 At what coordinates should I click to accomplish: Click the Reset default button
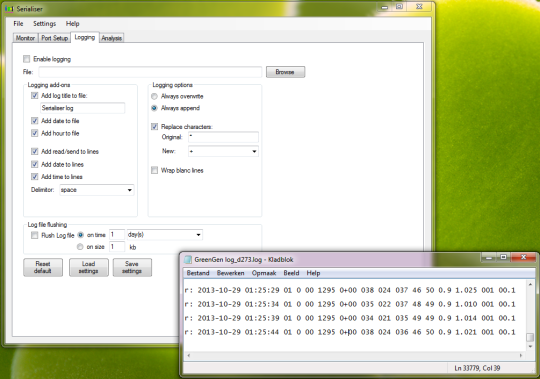43,267
